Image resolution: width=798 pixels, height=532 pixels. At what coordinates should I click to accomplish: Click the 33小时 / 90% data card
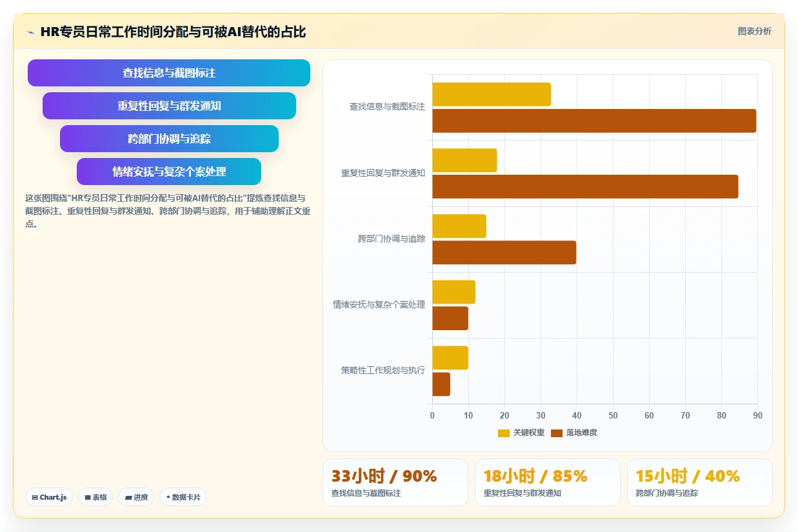click(395, 482)
